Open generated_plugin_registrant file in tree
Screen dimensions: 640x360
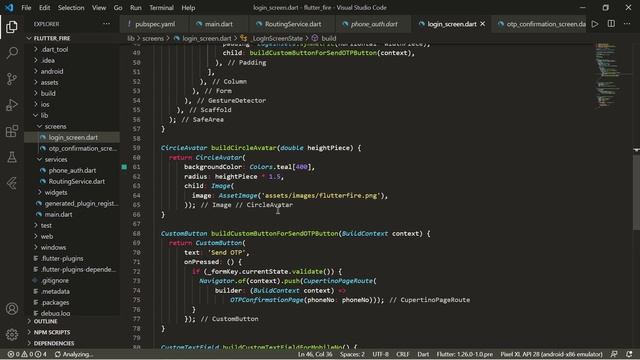pyautogui.click(x=81, y=203)
